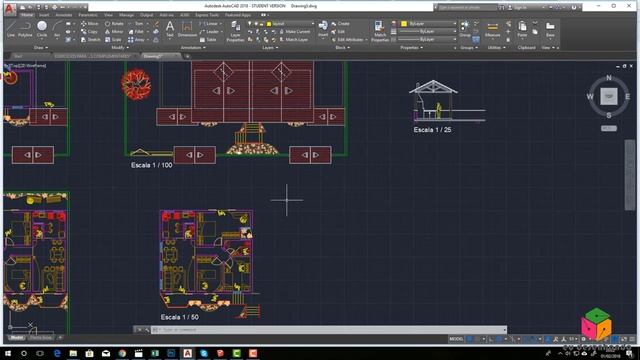Select the Circle tool
The image size is (640, 360).
42,29
